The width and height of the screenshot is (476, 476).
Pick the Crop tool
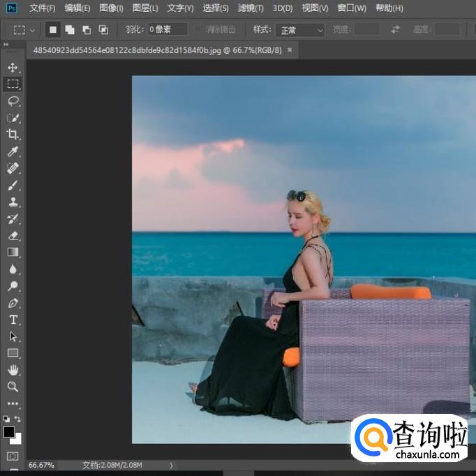pyautogui.click(x=13, y=135)
